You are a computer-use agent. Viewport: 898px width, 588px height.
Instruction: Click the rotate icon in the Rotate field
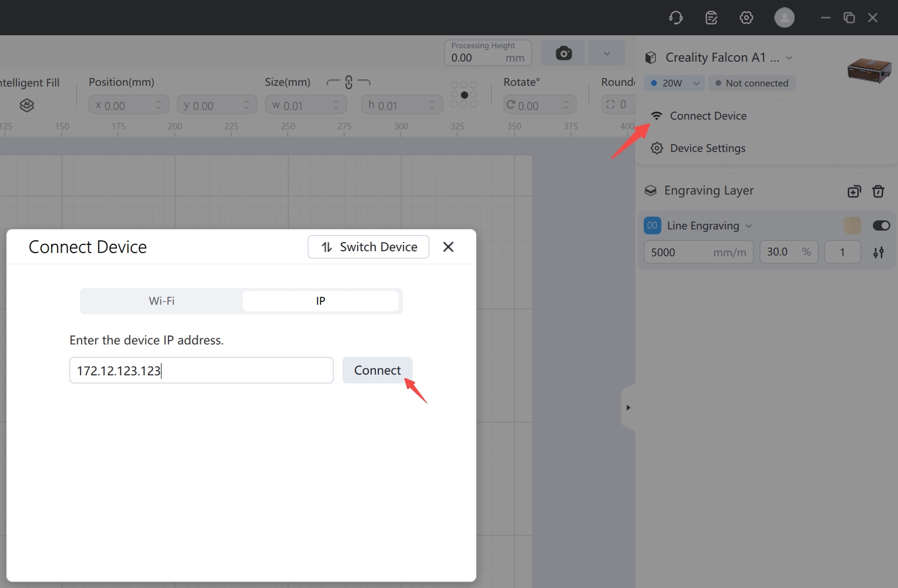(x=511, y=105)
